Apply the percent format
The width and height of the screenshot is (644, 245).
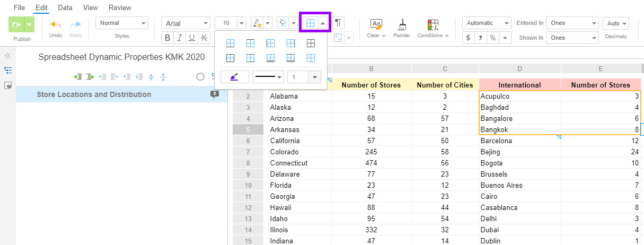493,38
